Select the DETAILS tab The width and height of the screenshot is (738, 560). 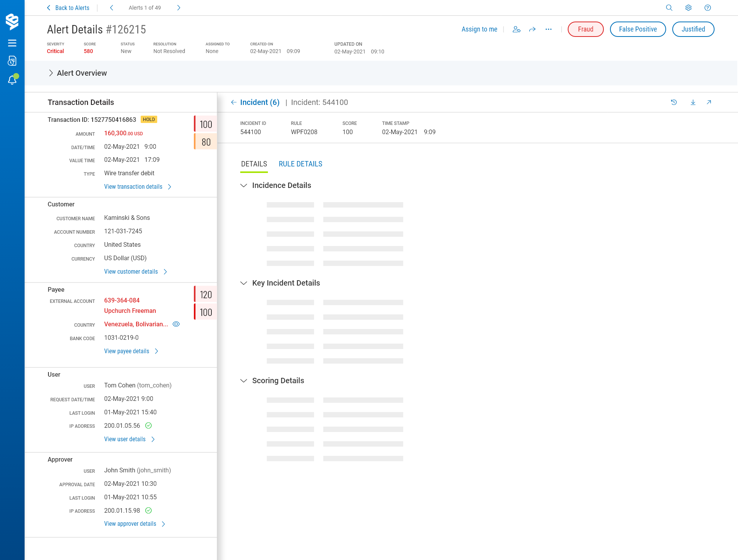tap(254, 164)
